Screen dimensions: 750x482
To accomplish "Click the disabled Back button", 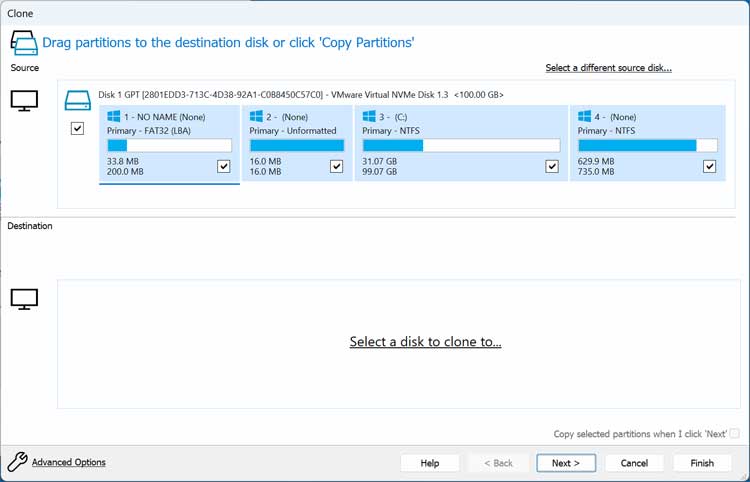I will (498, 463).
